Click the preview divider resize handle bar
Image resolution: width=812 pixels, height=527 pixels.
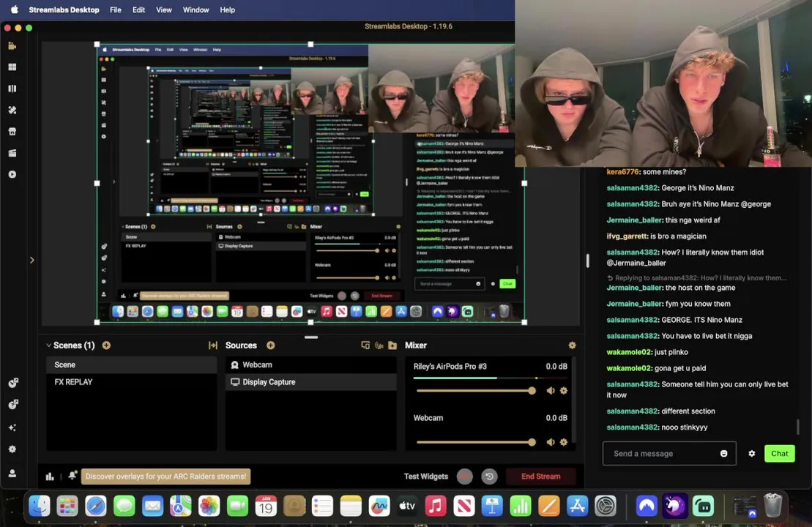coord(311,337)
